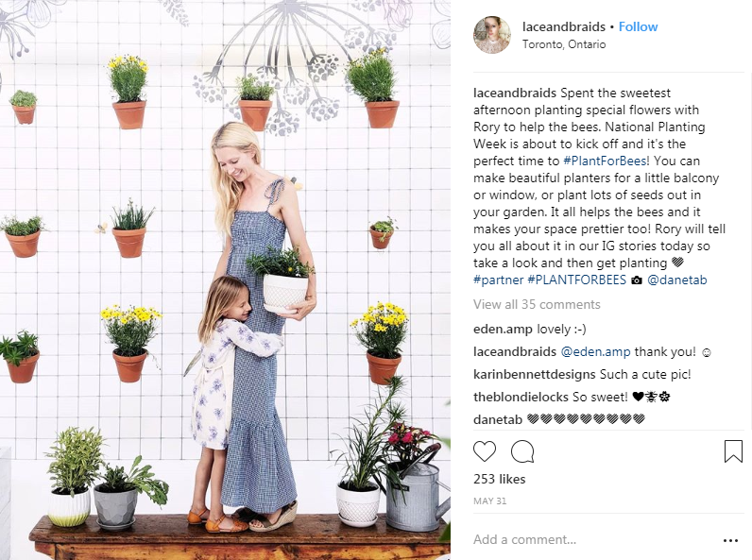The image size is (752, 560).
Task: Open theblondielocks commenter profile
Action: click(521, 397)
